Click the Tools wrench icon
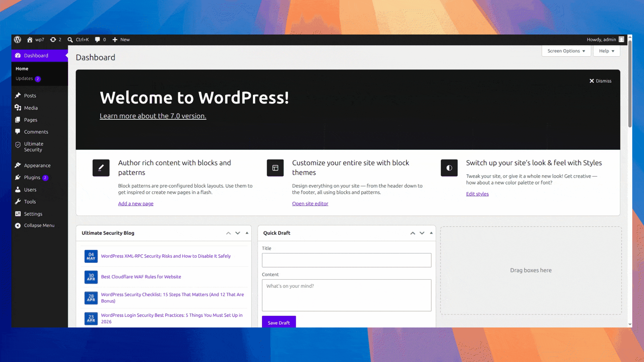The image size is (644, 362). (18, 201)
